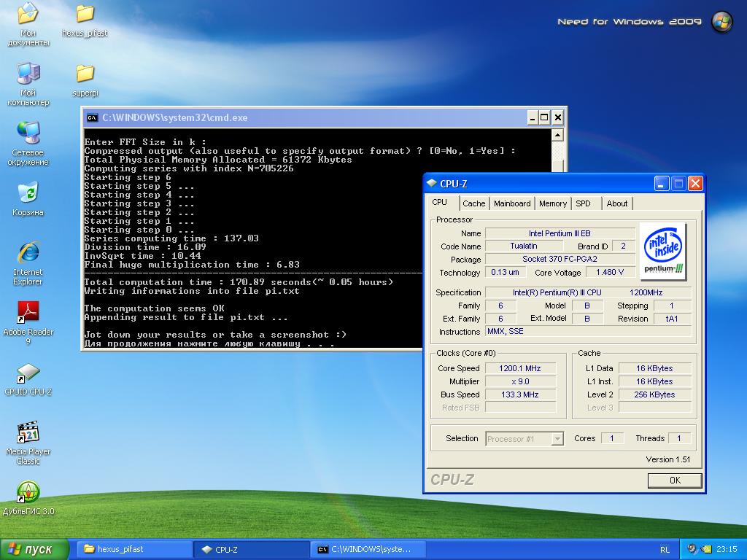
Task: Click the cmd window scroll-up arrow
Action: click(x=558, y=135)
